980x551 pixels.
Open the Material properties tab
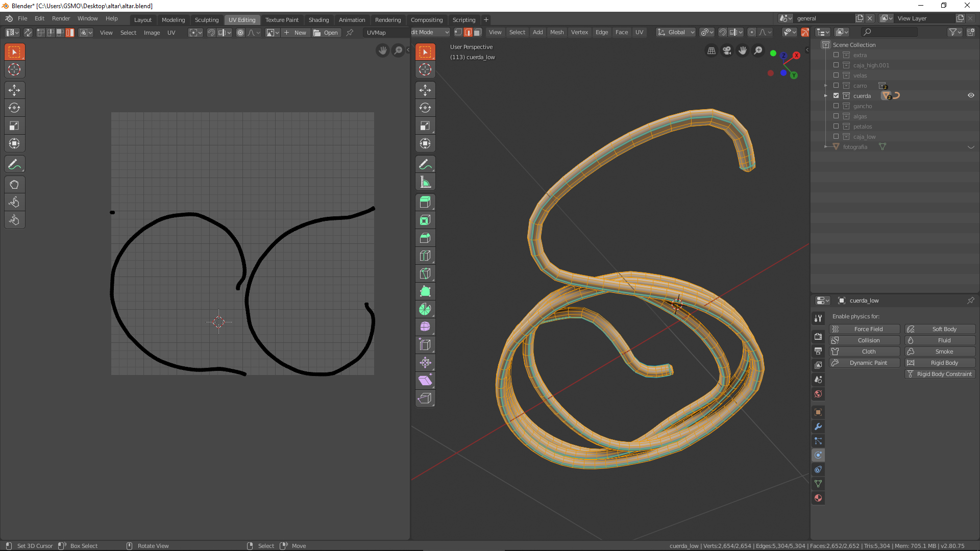click(818, 498)
